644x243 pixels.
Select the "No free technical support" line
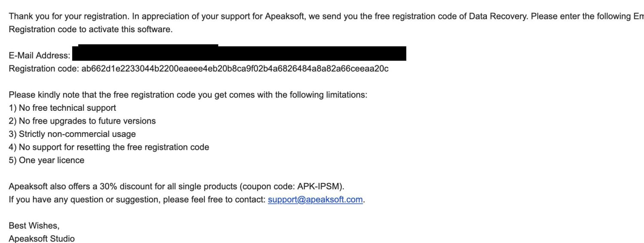(67, 108)
